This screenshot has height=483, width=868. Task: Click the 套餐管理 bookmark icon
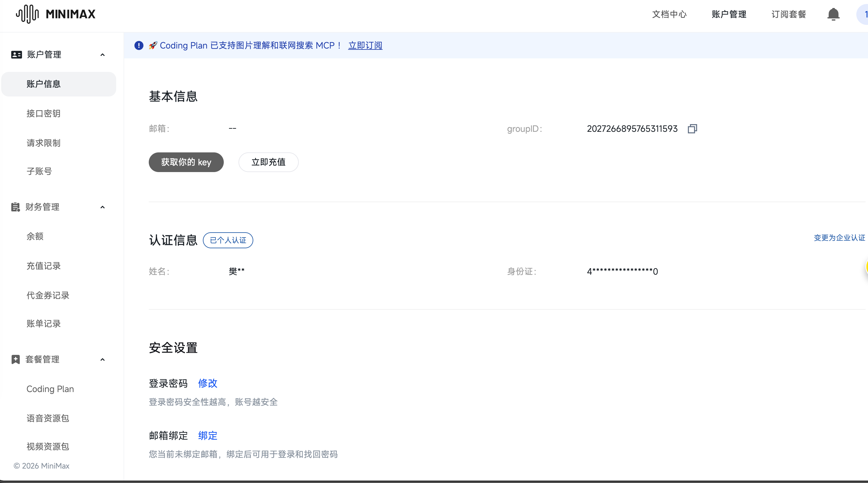(x=15, y=359)
